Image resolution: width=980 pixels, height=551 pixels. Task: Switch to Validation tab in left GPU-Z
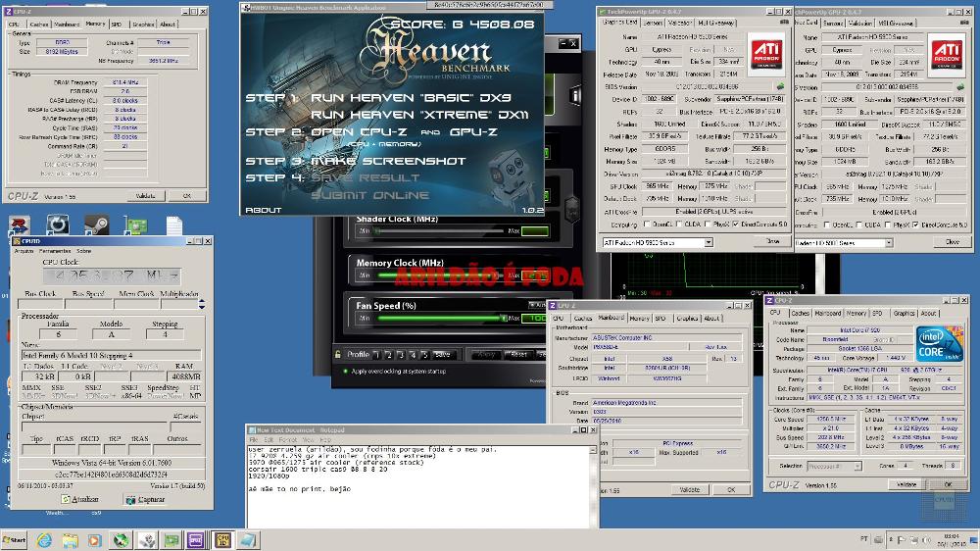pos(679,23)
